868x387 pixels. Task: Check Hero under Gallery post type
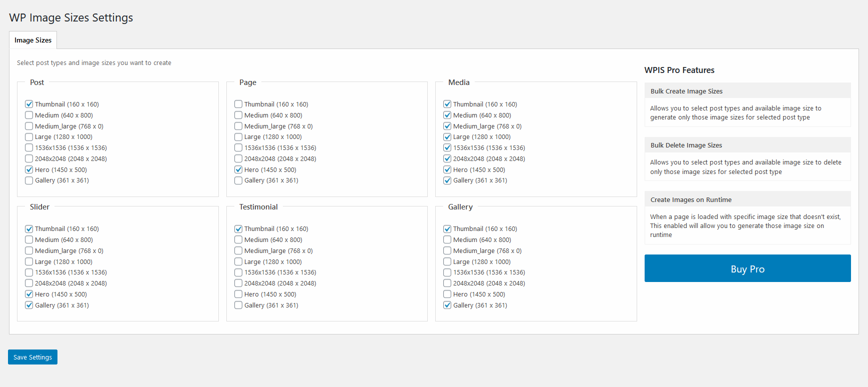point(447,294)
